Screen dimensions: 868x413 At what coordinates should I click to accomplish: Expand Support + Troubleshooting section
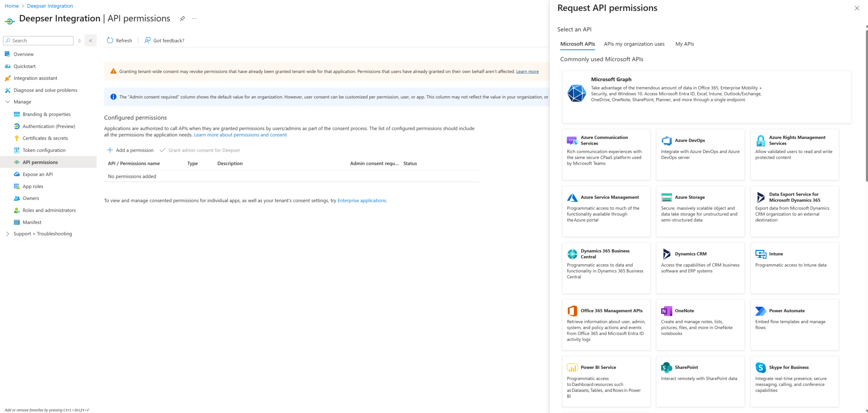coord(7,234)
